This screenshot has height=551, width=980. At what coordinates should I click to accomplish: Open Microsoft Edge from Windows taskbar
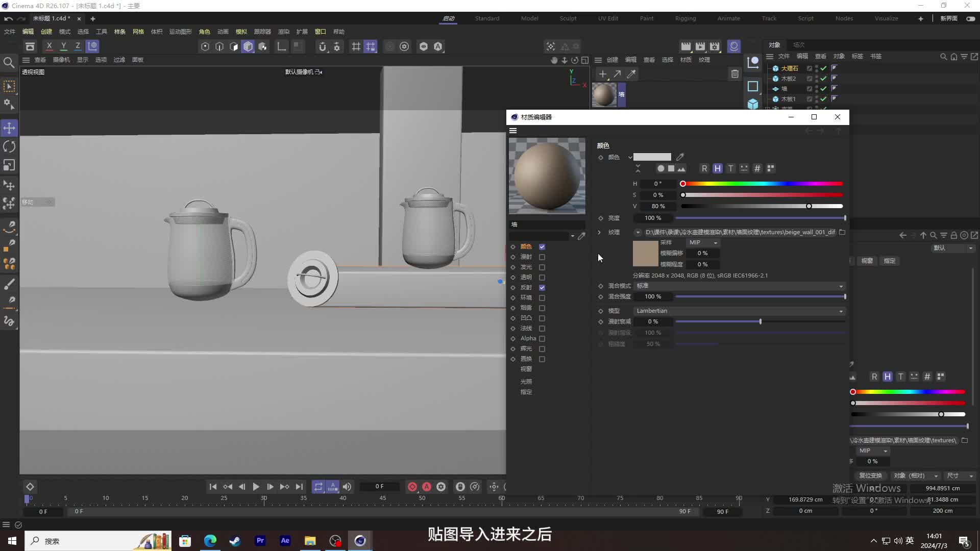pyautogui.click(x=210, y=541)
